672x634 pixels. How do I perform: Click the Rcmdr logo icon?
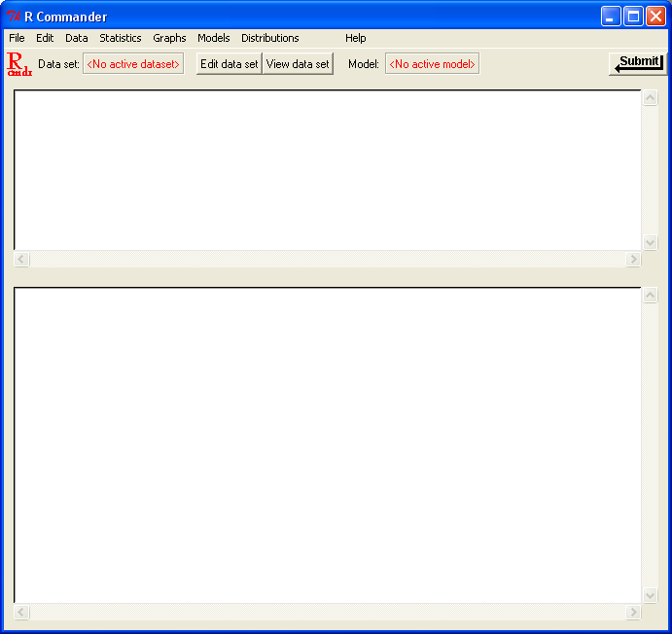(19, 64)
